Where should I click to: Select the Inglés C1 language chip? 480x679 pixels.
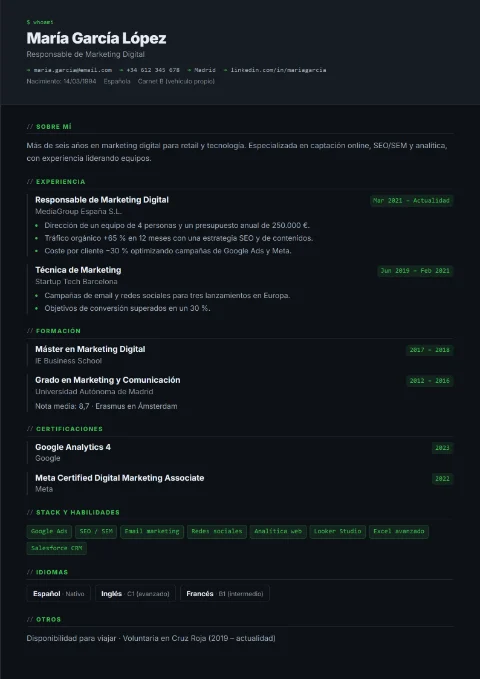click(x=135, y=594)
